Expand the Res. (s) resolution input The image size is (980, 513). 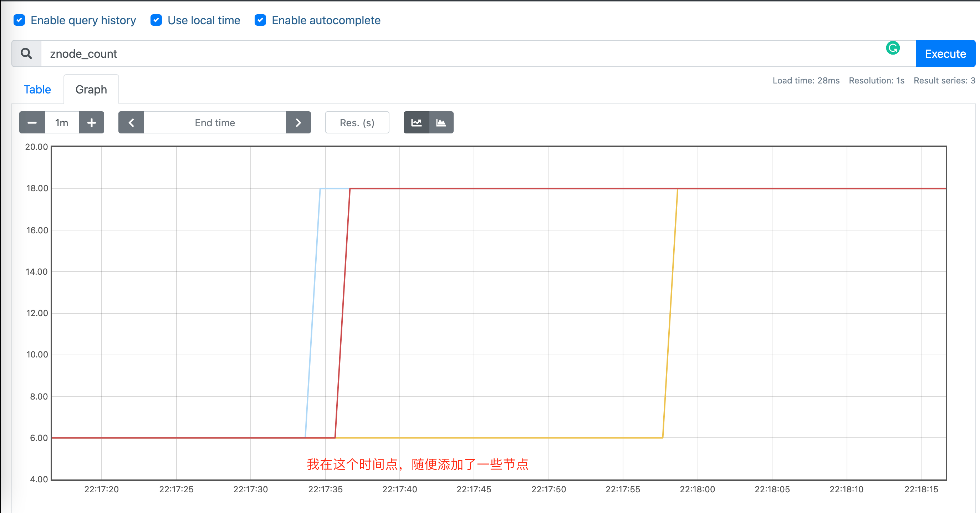357,123
